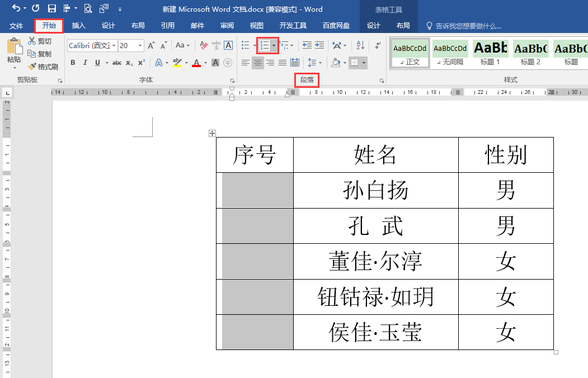Activate the Format Painter (格式刷)
588x378 pixels.
(x=43, y=67)
